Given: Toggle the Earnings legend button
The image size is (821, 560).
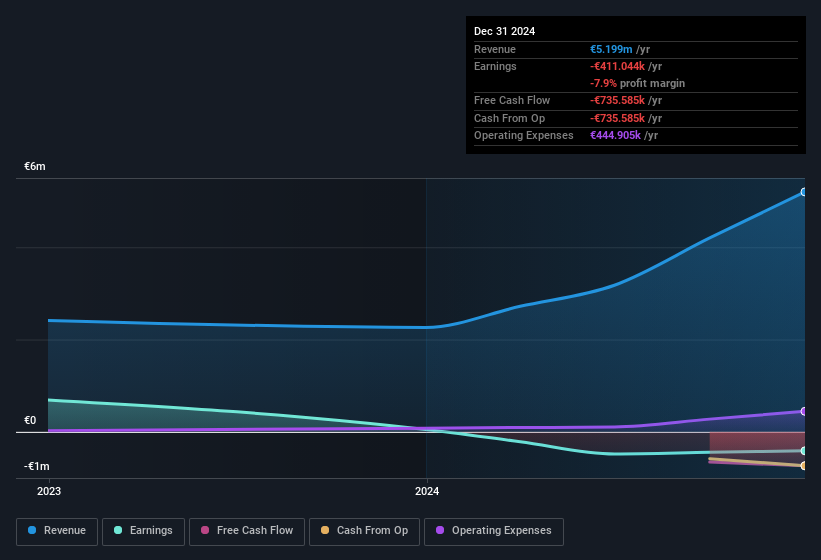Looking at the screenshot, I should pos(143,532).
